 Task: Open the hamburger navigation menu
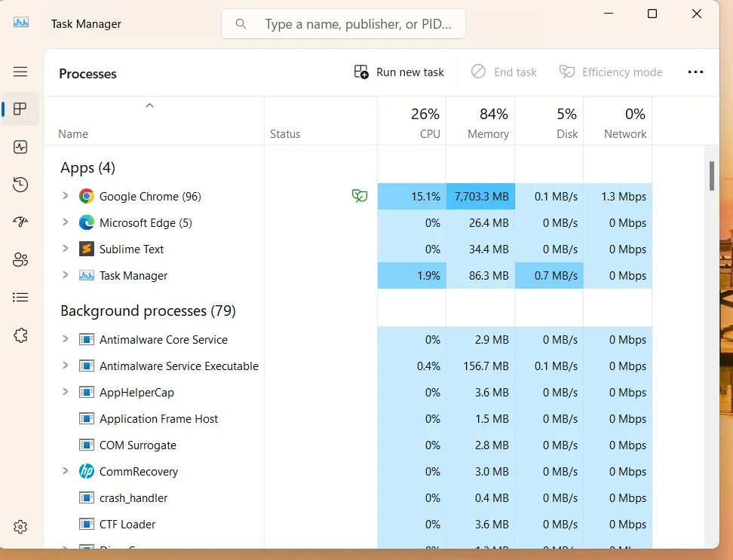pos(20,72)
